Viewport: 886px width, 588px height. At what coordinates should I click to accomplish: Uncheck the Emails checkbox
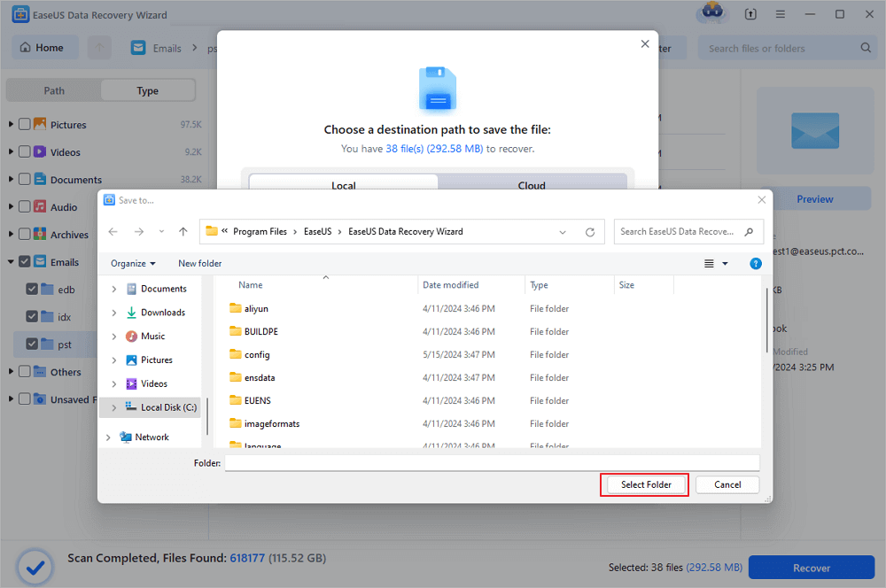pos(24,261)
